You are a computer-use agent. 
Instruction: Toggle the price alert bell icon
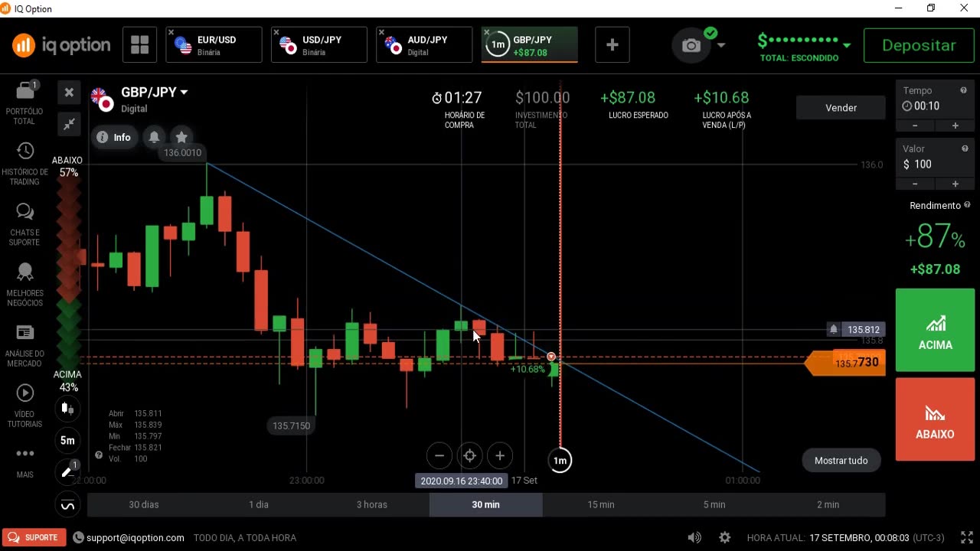pyautogui.click(x=154, y=137)
